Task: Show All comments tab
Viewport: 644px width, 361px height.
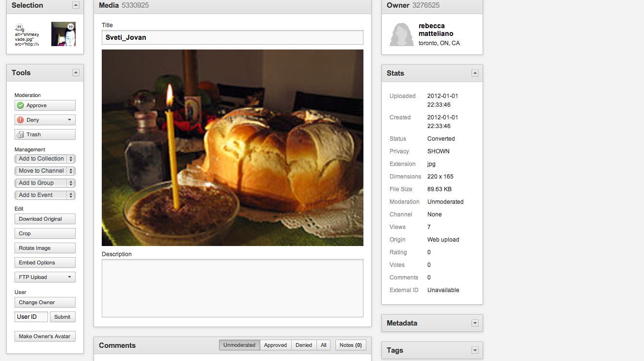Action: (324, 345)
